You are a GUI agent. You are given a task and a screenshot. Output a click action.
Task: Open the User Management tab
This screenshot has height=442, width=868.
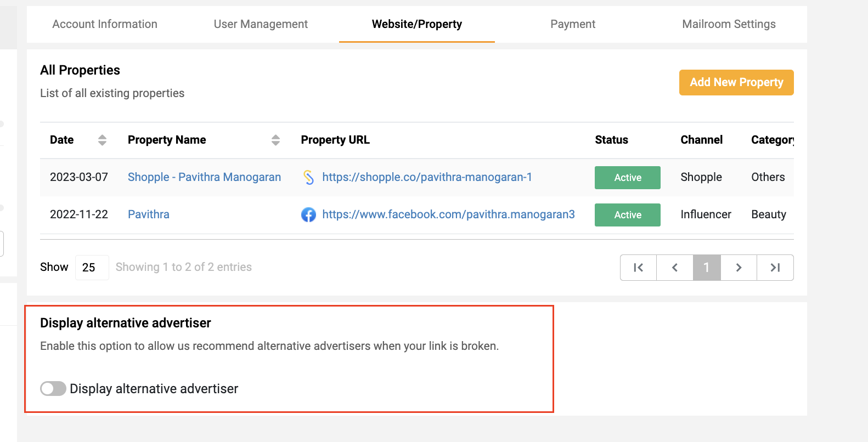(x=261, y=24)
